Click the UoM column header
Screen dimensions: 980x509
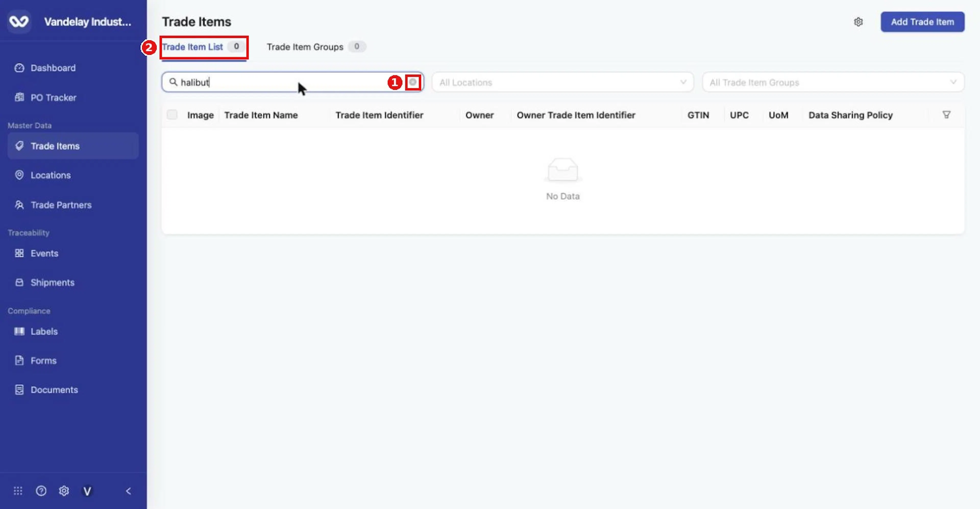(778, 115)
